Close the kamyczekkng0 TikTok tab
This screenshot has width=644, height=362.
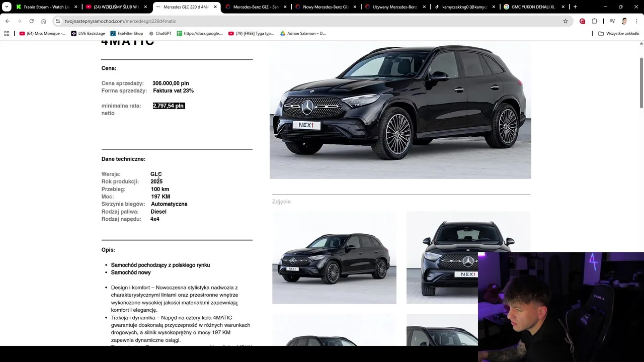click(494, 7)
